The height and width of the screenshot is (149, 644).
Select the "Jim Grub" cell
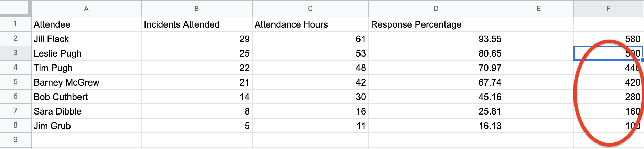point(86,126)
